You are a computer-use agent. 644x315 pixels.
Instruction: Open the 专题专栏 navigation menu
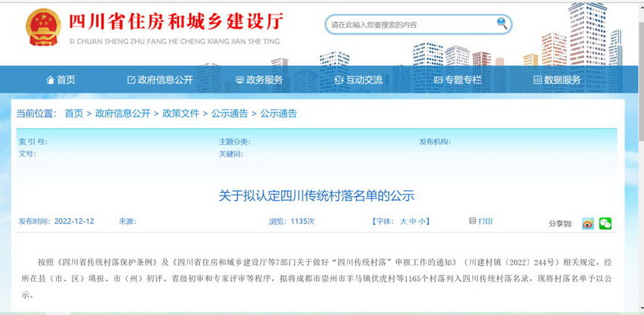click(x=458, y=80)
